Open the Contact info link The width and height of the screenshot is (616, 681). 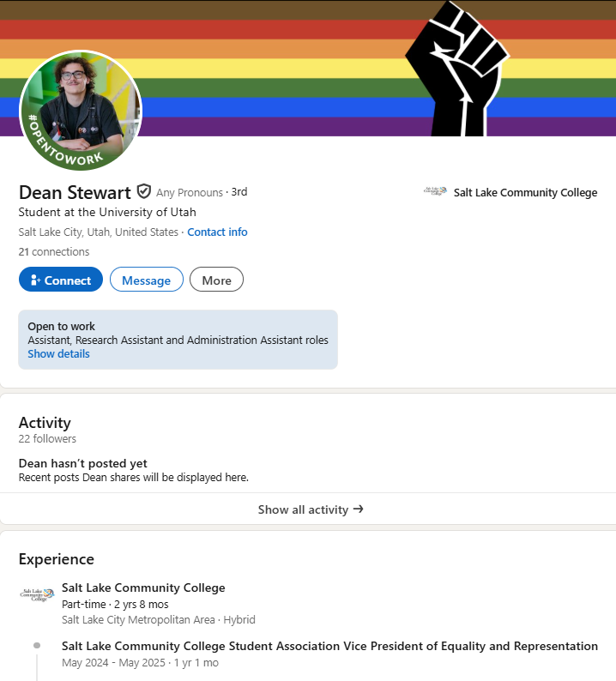(217, 232)
